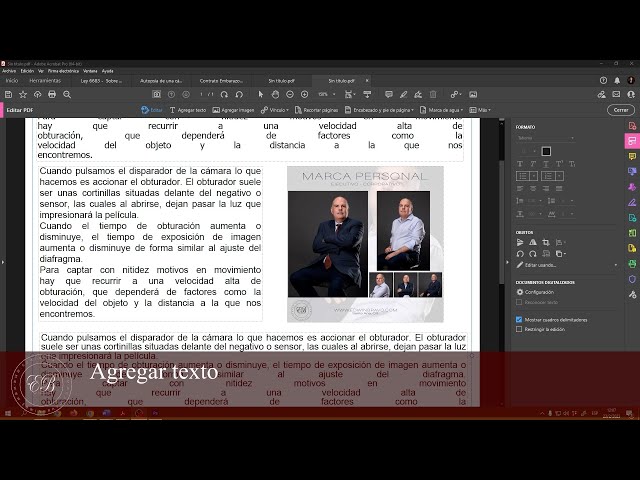Open the Archivo menu
Screen dimensions: 640x480
pos(9,71)
